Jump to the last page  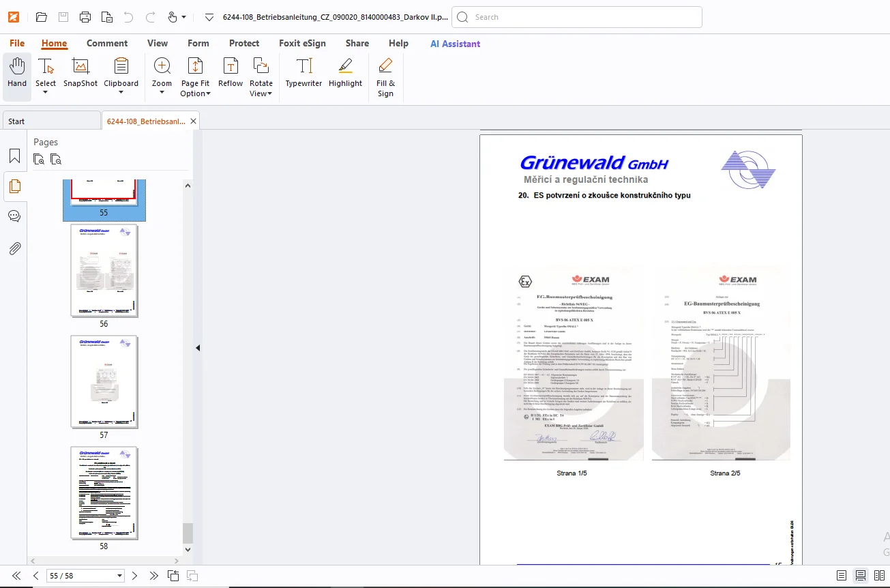(154, 576)
